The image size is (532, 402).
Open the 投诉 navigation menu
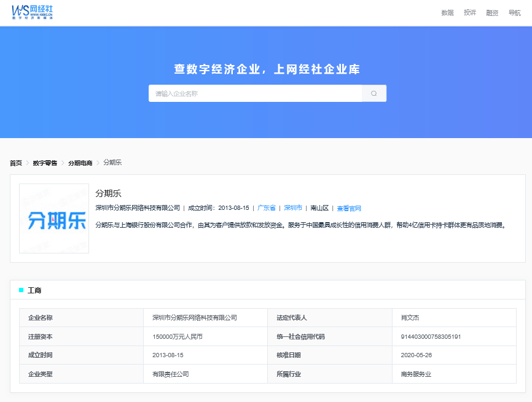(470, 13)
